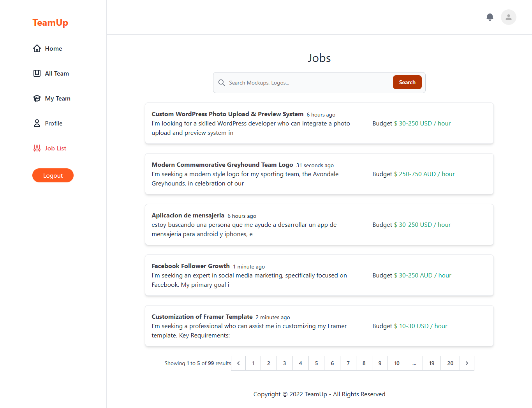Click the Search button

[407, 82]
